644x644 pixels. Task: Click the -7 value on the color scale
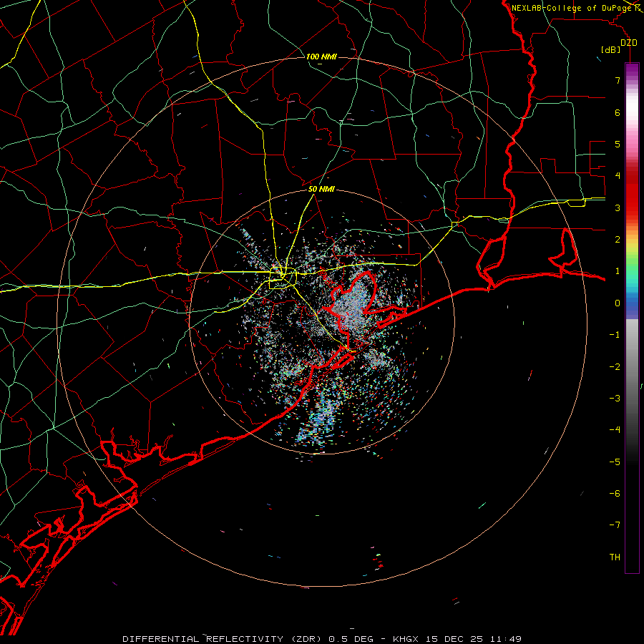(615, 525)
